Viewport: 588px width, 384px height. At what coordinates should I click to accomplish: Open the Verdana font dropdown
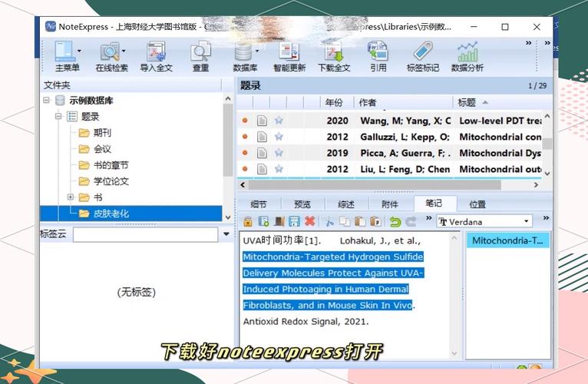click(x=527, y=221)
